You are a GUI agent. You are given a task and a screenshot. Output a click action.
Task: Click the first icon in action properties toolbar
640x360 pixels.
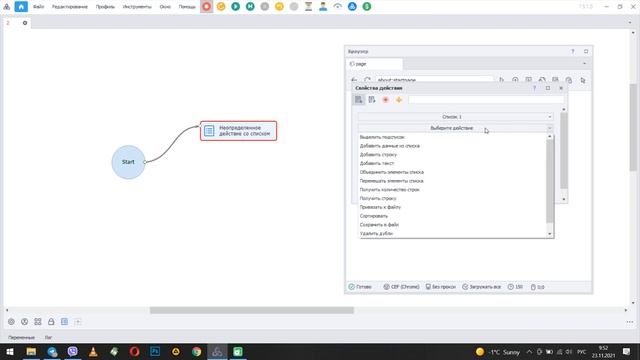pos(359,100)
